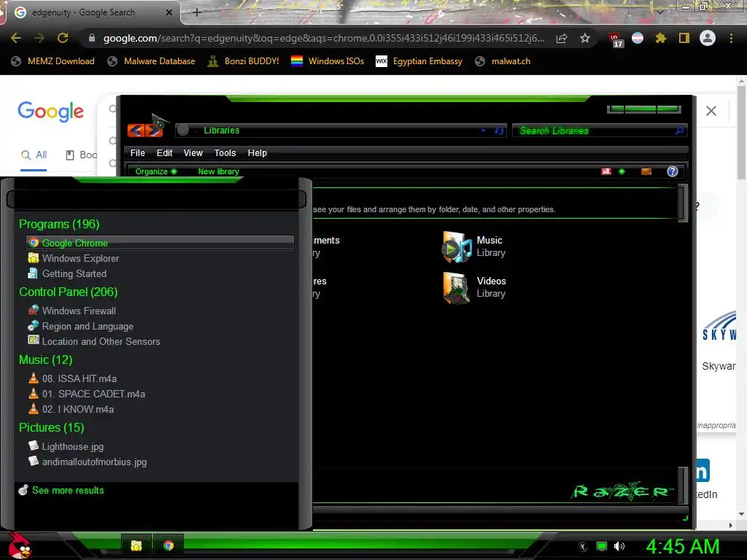The width and height of the screenshot is (747, 560).
Task: Click the share page icon in address bar
Action: [x=562, y=38]
